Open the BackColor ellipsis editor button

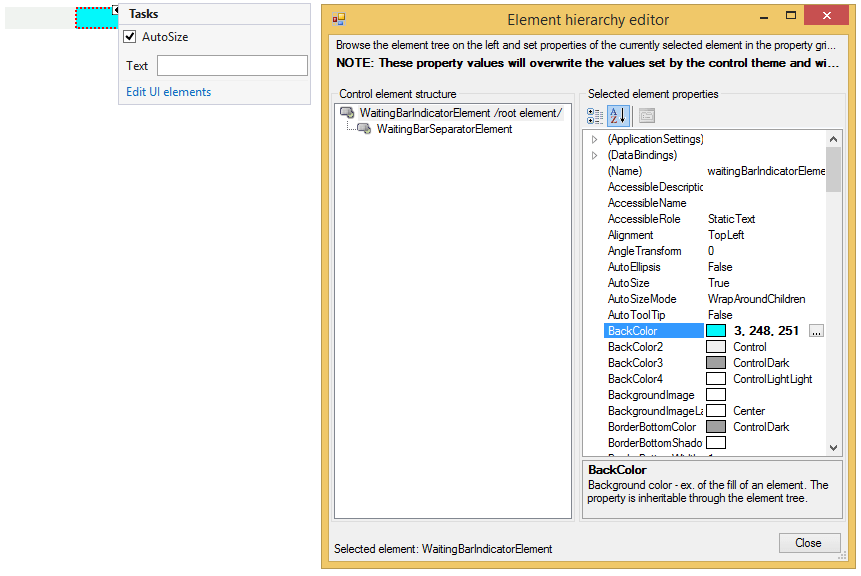[x=816, y=330]
